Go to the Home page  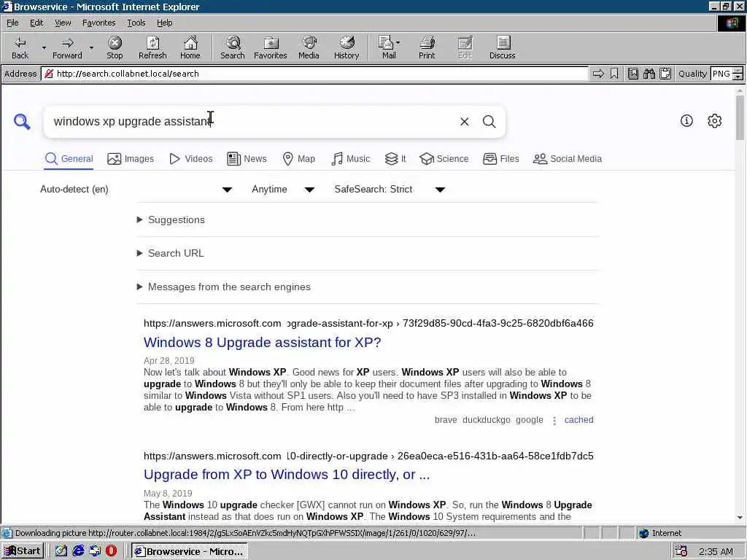[x=190, y=47]
